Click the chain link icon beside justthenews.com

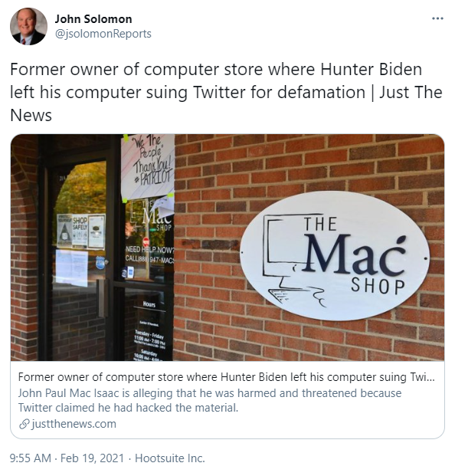[x=24, y=424]
